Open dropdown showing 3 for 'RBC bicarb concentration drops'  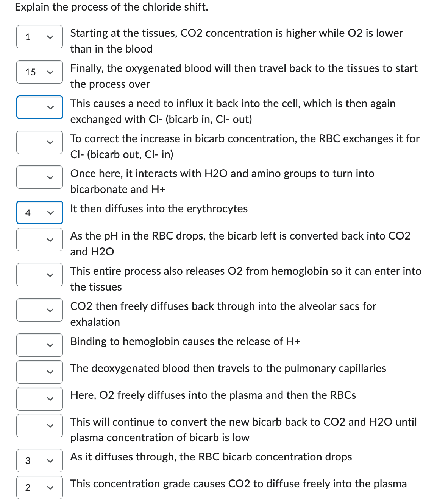(x=39, y=460)
